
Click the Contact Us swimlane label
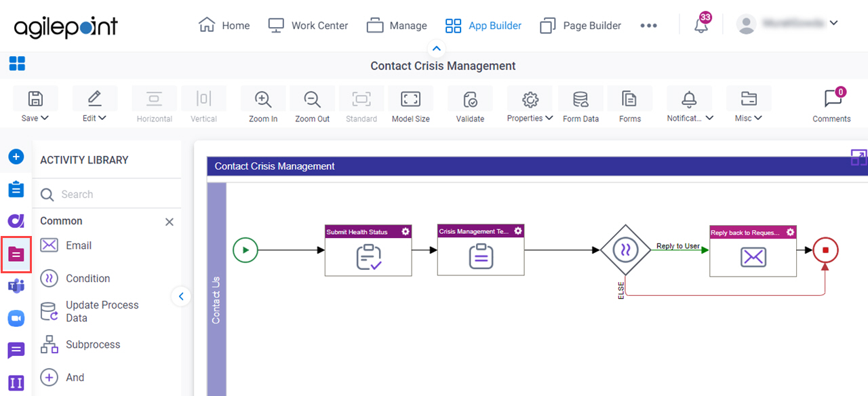216,300
